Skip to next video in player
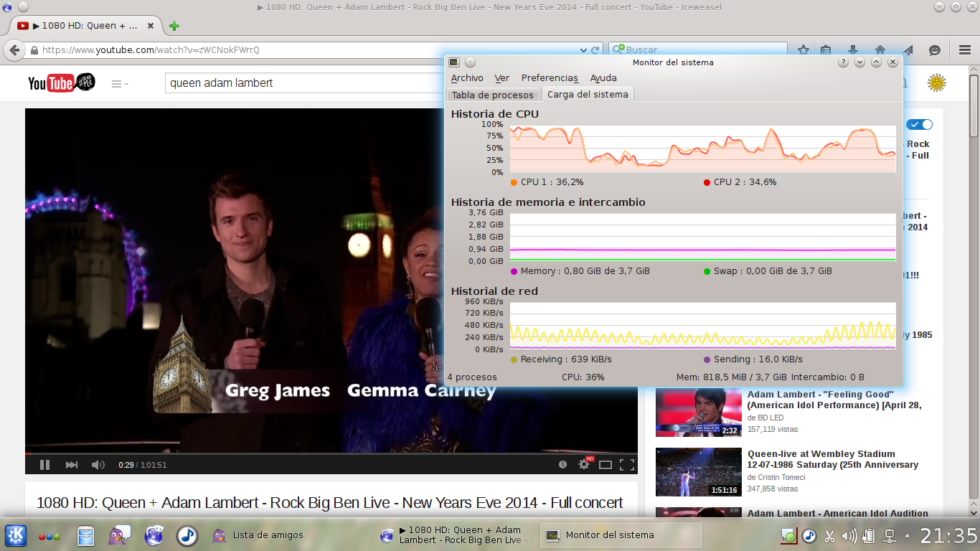 (x=71, y=465)
